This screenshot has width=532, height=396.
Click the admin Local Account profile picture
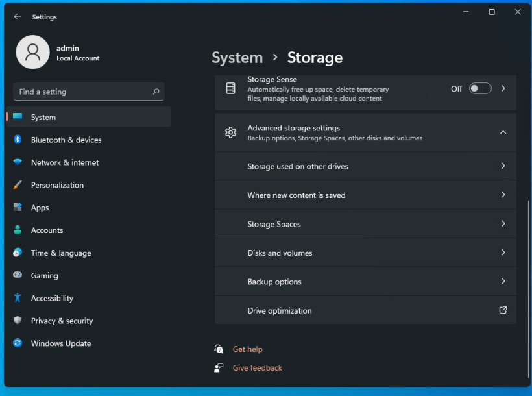click(32, 53)
